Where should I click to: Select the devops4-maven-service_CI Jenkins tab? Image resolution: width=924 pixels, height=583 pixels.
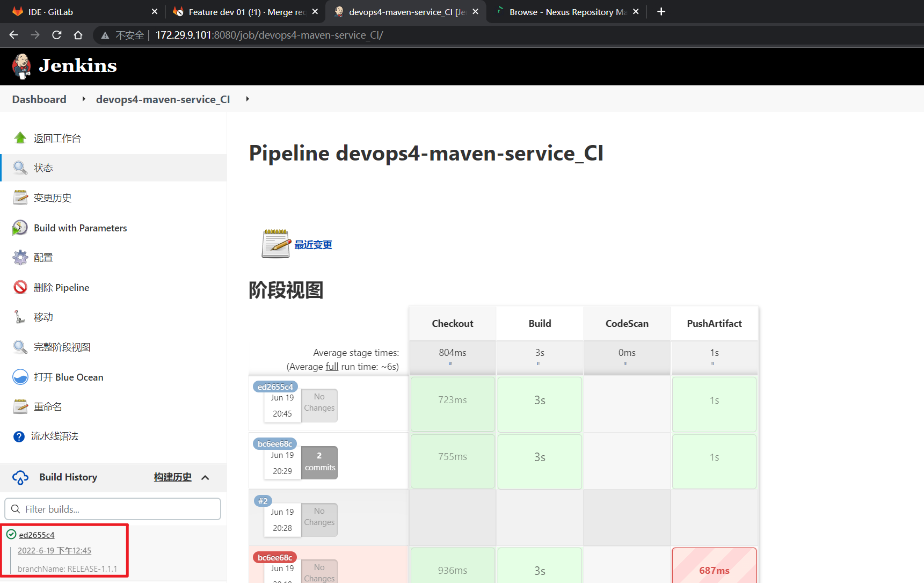[x=405, y=12]
